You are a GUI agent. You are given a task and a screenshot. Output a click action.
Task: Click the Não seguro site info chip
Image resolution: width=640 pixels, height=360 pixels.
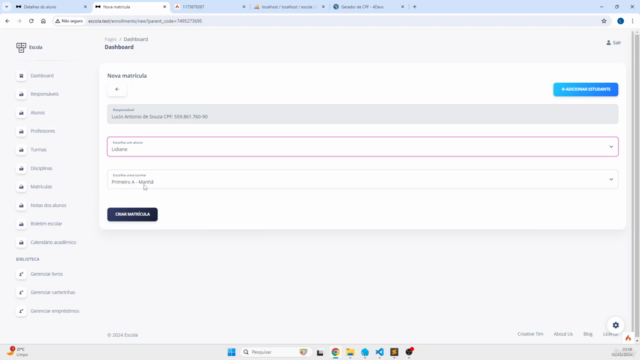pos(69,21)
